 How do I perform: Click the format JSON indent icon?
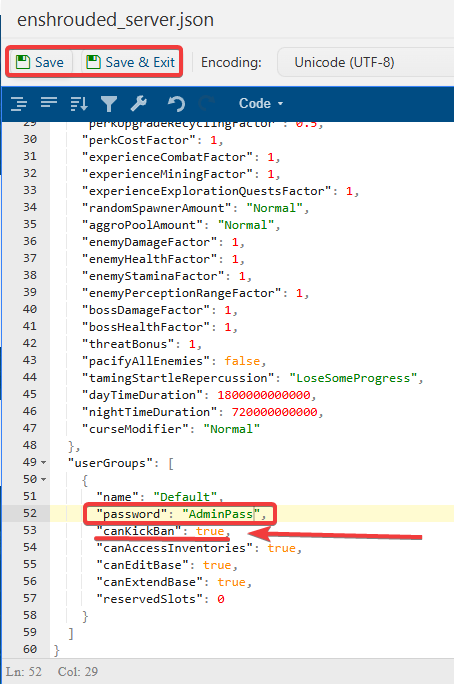(x=19, y=103)
